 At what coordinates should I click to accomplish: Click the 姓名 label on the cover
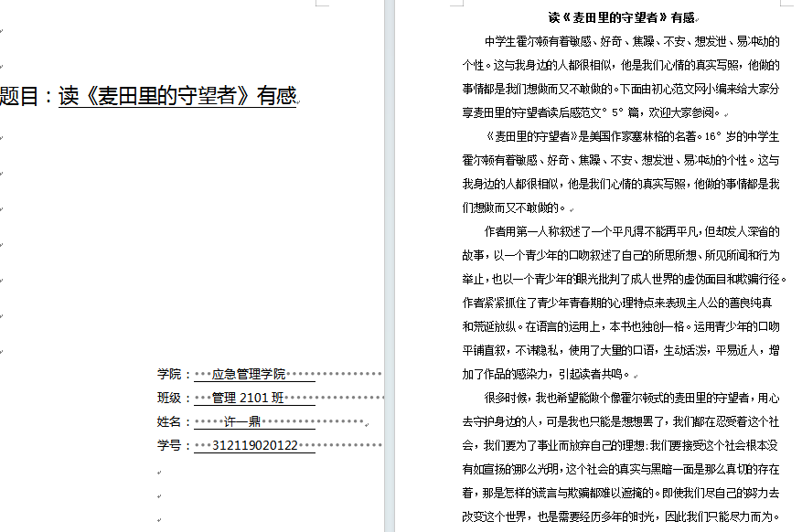pyautogui.click(x=169, y=421)
